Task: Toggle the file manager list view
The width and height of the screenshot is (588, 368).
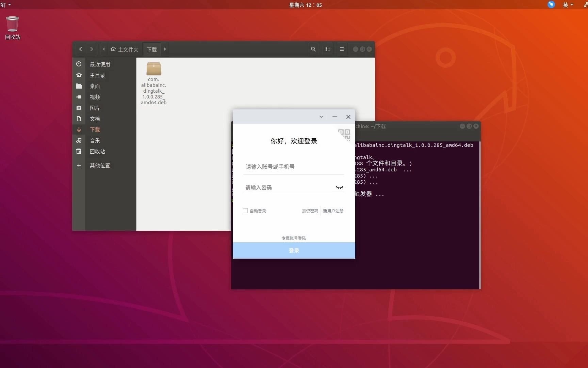Action: (328, 49)
